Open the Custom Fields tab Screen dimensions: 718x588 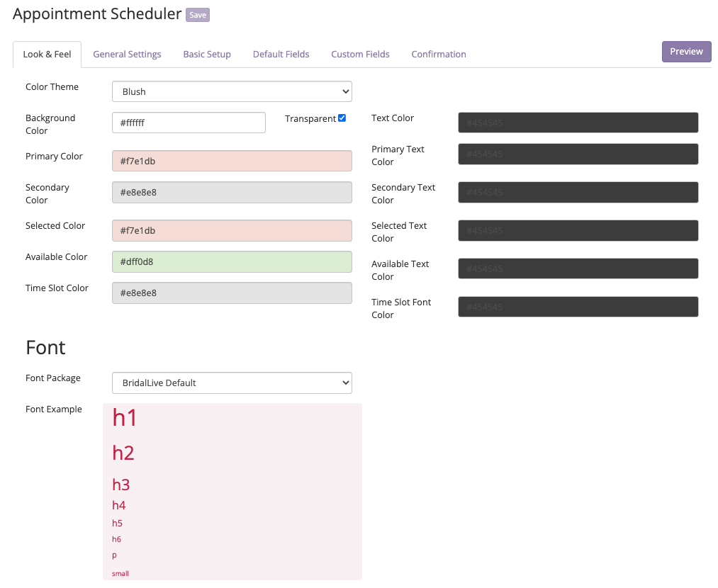click(360, 55)
